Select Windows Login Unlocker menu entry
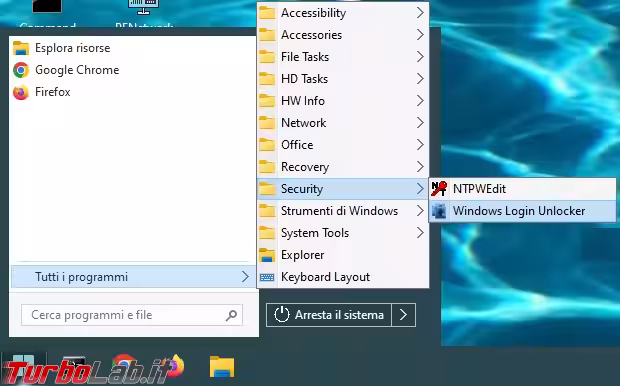 click(522, 211)
